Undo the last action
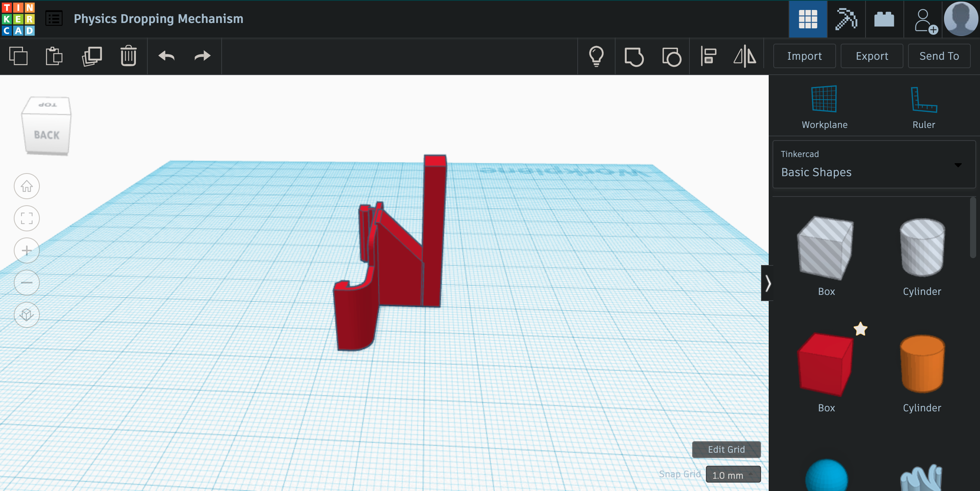This screenshot has height=491, width=980. [167, 56]
